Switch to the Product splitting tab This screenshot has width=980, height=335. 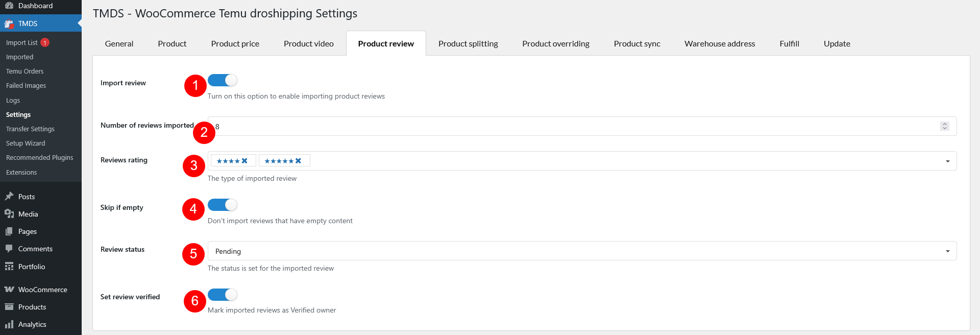point(468,44)
